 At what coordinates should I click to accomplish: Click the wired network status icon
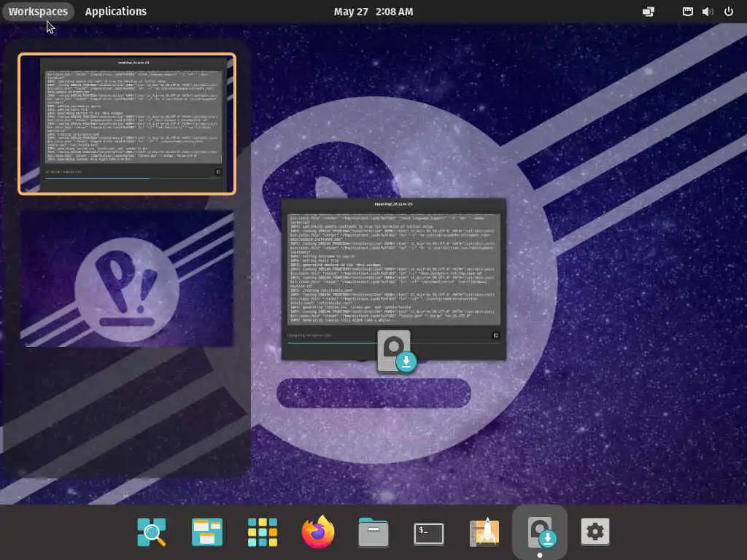687,12
